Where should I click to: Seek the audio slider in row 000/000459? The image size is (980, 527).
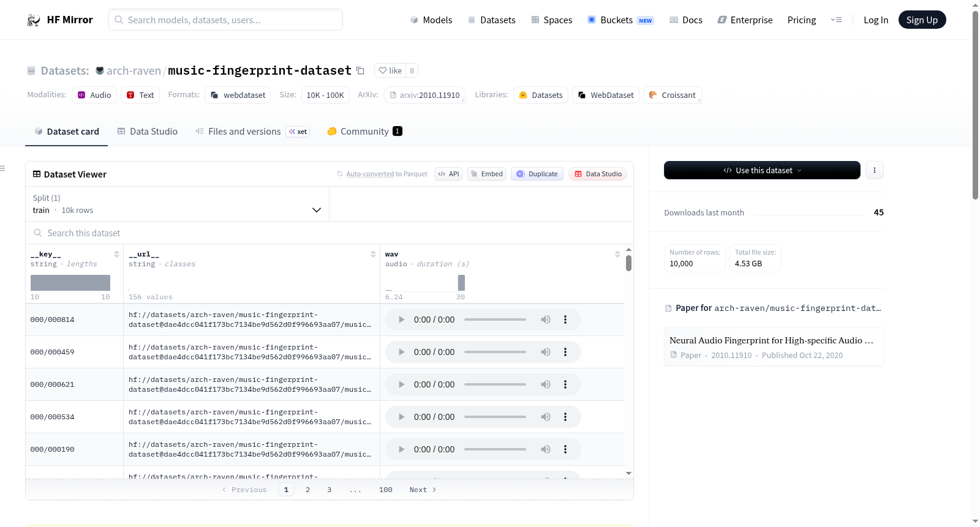[495, 352]
